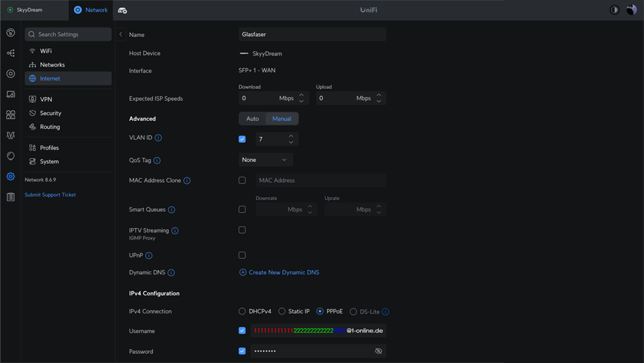Open the Dashboard icon in left rail
Viewport: 644px width, 363px height.
pos(11,33)
